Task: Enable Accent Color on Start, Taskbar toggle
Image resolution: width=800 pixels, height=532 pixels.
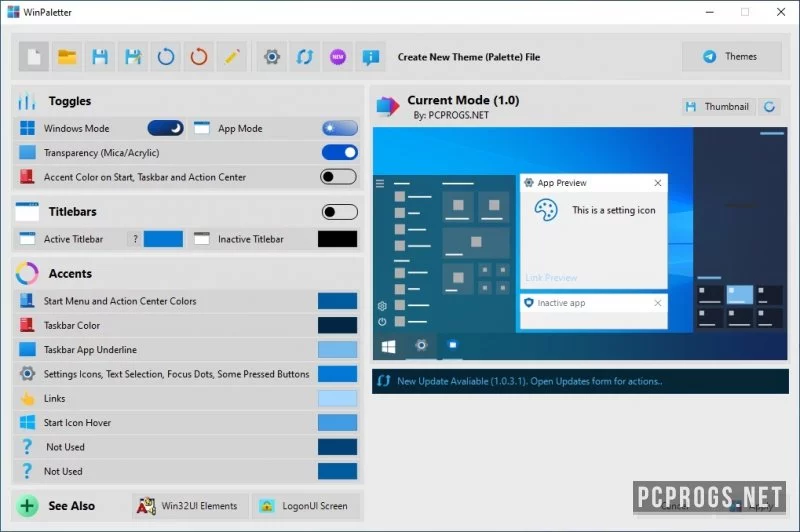Action: (339, 177)
